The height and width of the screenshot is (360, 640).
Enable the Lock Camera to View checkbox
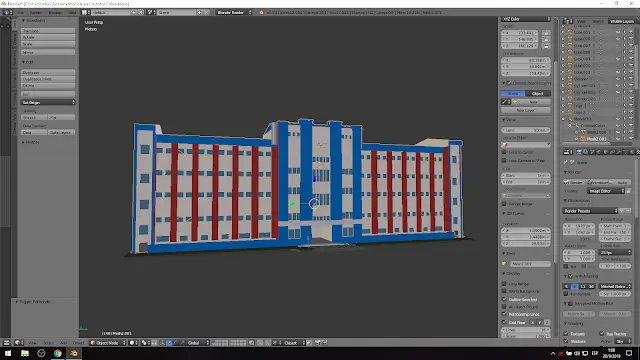pos(504,160)
